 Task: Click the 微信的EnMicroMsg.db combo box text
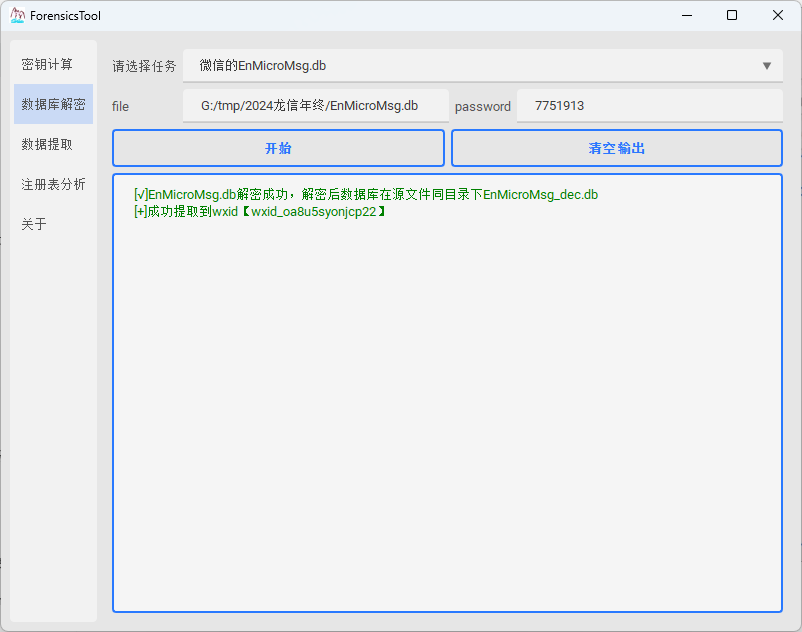[263, 66]
